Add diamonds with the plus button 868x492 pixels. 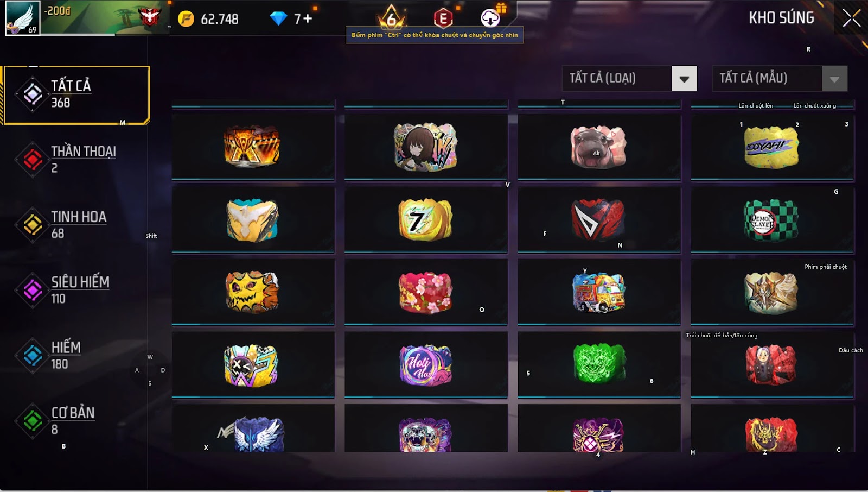tap(308, 18)
